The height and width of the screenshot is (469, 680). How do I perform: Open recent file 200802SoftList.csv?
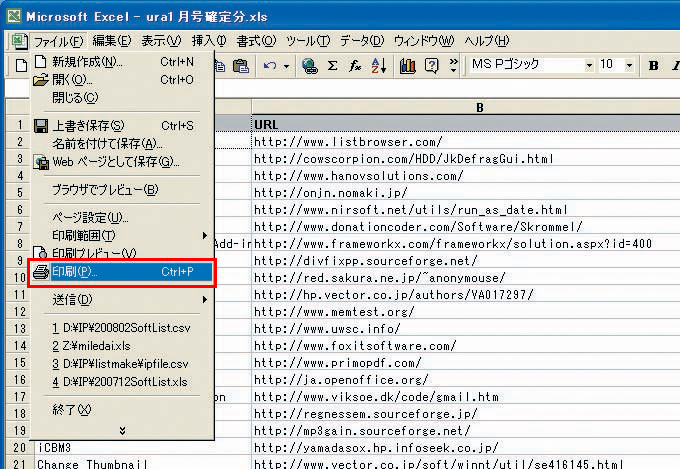122,328
